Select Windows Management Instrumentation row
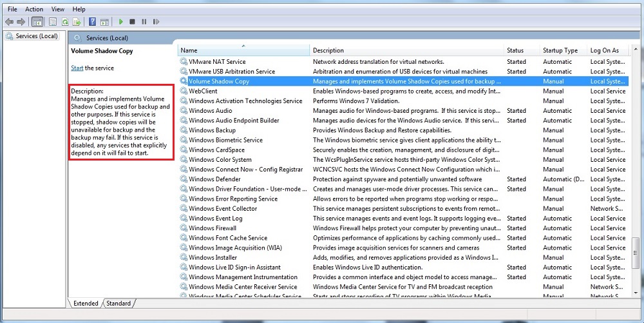644x323 pixels. 403,277
